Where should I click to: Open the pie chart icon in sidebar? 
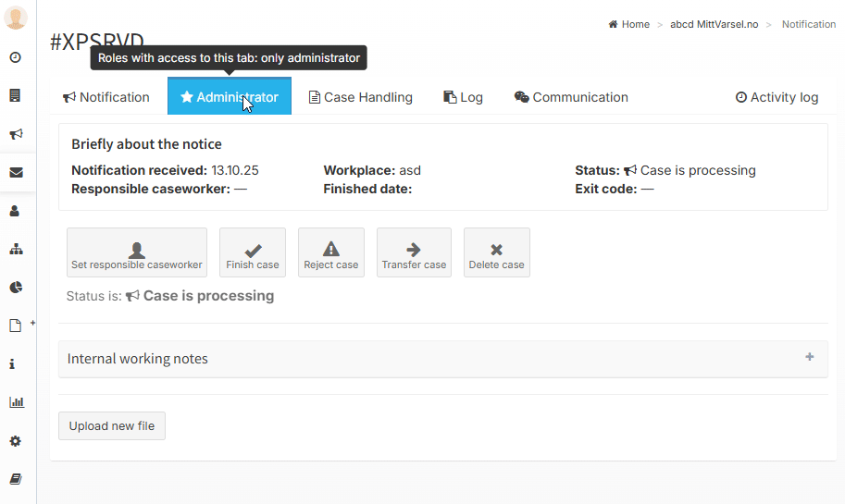[x=16, y=288]
